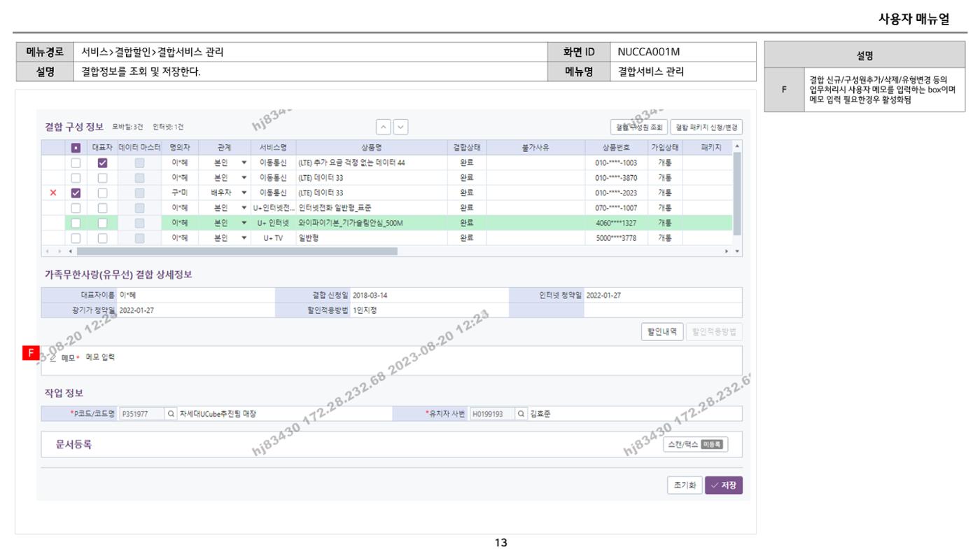
Task: Select checkbox of 인터넷전화 일반형_표준 row
Action: [76, 208]
